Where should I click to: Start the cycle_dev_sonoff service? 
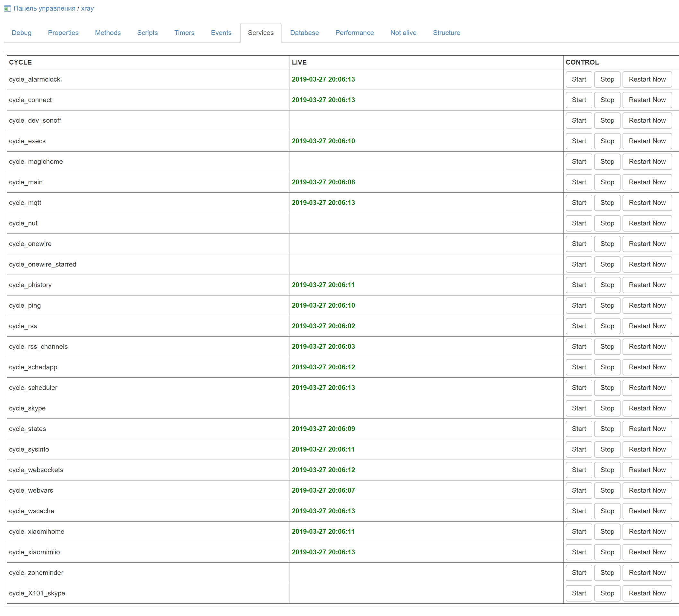point(579,120)
